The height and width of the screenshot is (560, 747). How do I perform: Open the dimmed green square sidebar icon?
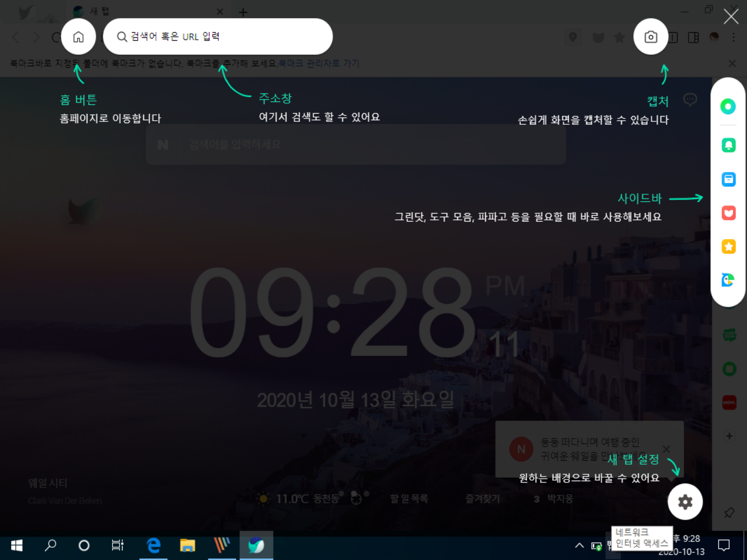click(729, 369)
